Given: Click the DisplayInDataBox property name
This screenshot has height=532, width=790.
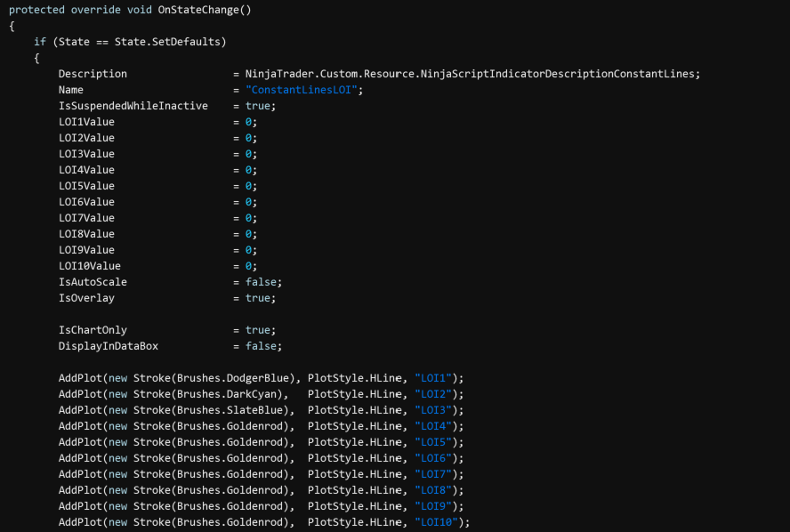Looking at the screenshot, I should coord(109,346).
